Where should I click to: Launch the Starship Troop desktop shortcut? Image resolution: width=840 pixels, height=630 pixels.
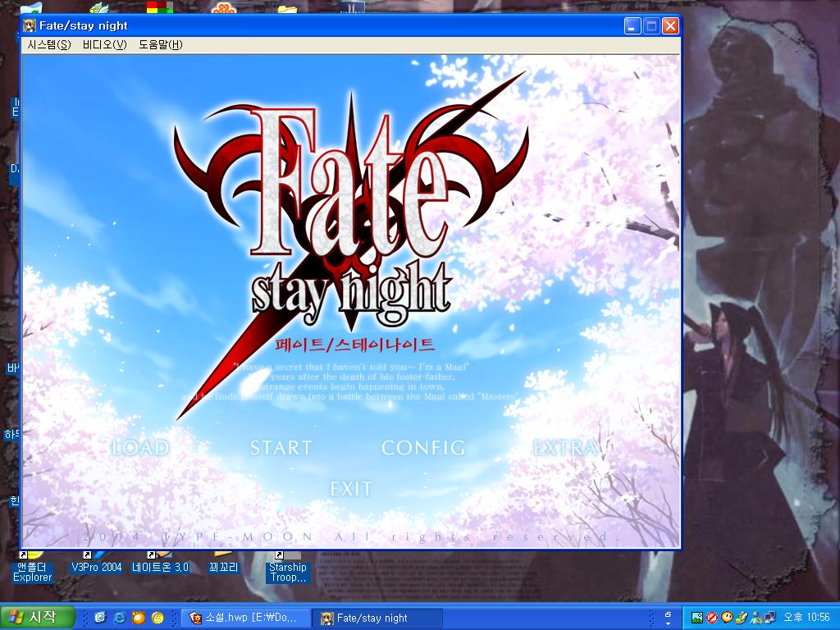(x=285, y=567)
